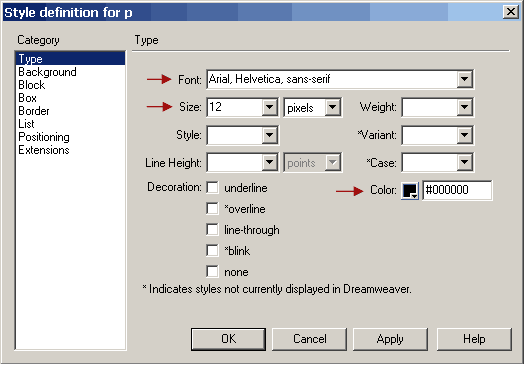Expand the Line Height dropdown
The width and height of the screenshot is (525, 365).
pyautogui.click(x=270, y=163)
